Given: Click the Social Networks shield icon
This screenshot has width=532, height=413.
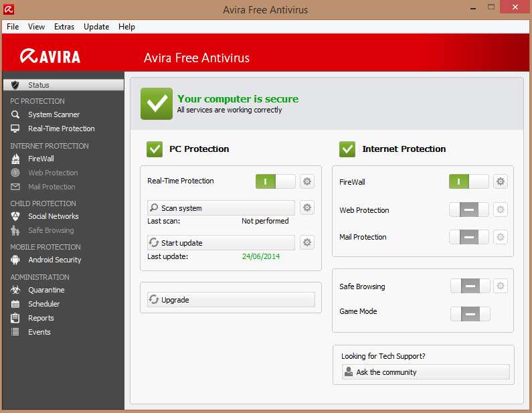Looking at the screenshot, I should 15,216.
